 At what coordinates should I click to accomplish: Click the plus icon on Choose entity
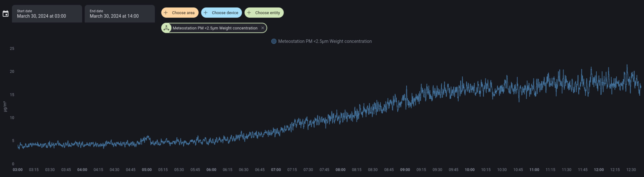pyautogui.click(x=249, y=13)
